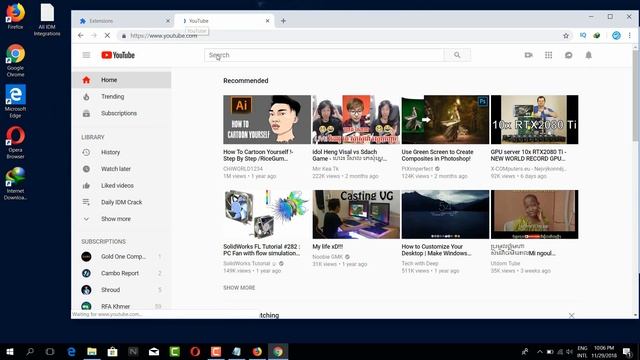Image resolution: width=640 pixels, height=360 pixels.
Task: Open Opera Browser desktop shortcut
Action: pyautogui.click(x=16, y=142)
